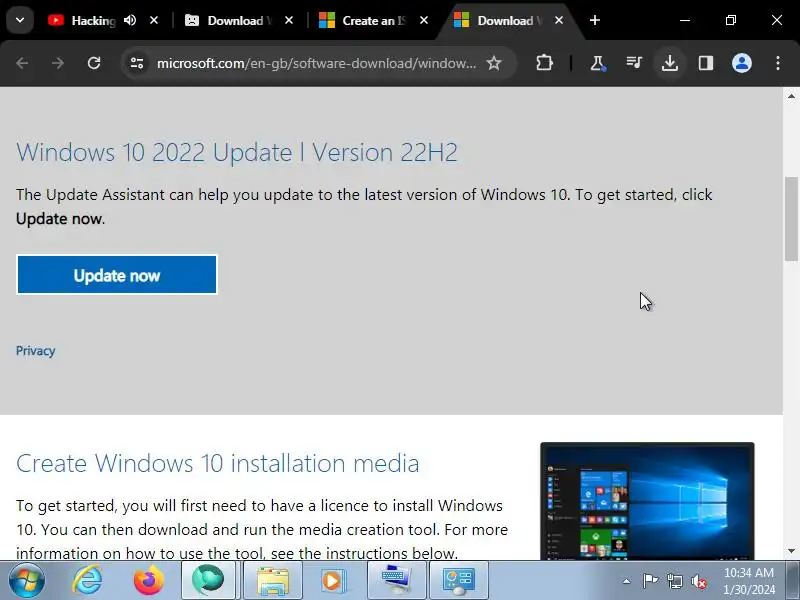This screenshot has height=600, width=800.
Task: Open the Privacy link
Action: point(35,351)
